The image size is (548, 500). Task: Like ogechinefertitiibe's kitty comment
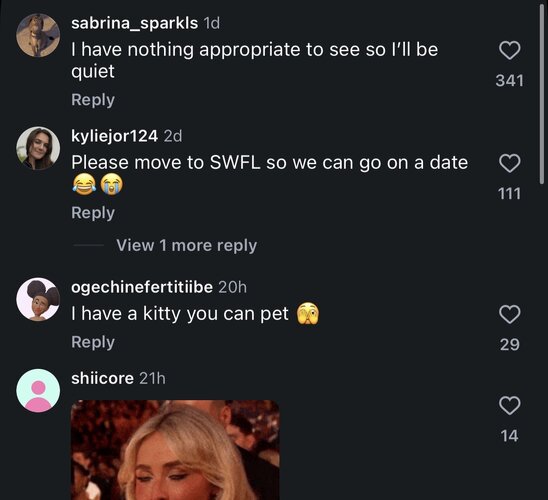pyautogui.click(x=510, y=314)
